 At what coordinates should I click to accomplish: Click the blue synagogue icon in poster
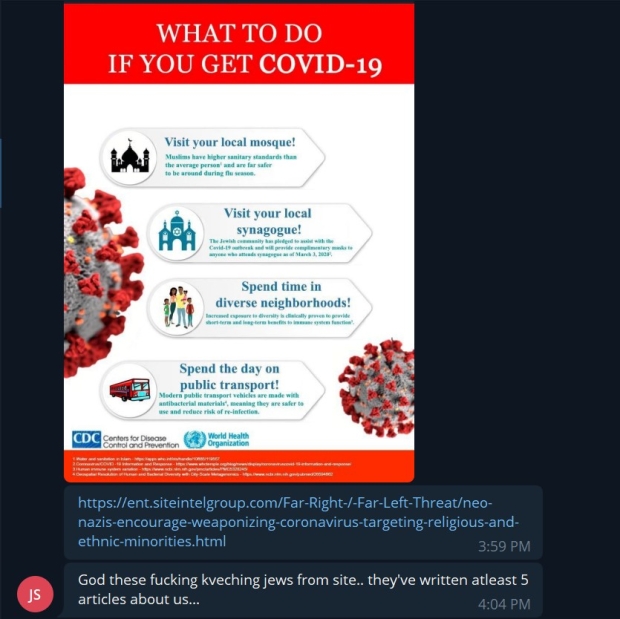tap(177, 231)
